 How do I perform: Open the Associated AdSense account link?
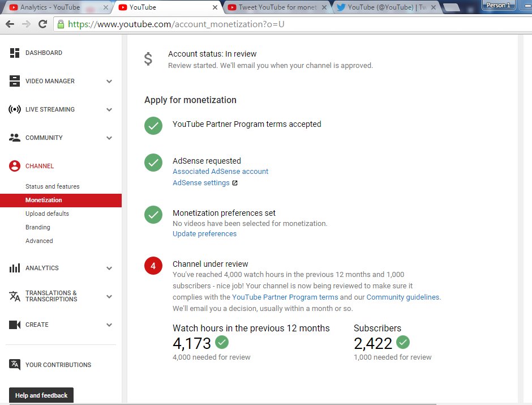coord(221,172)
